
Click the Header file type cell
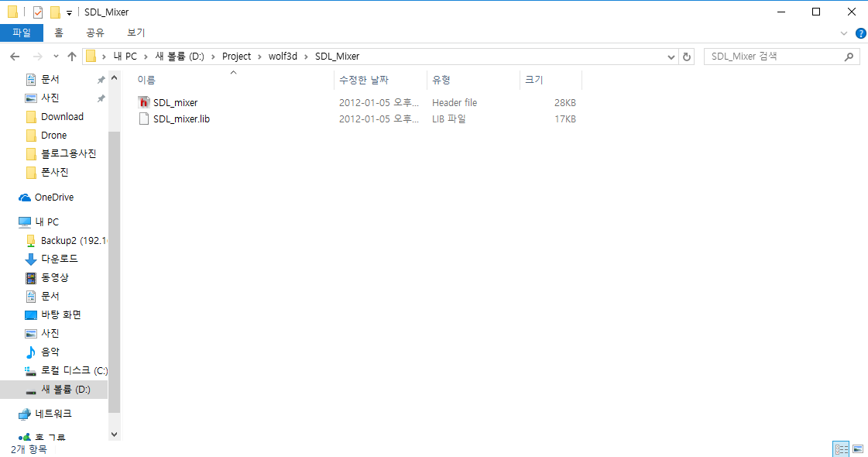(x=455, y=102)
